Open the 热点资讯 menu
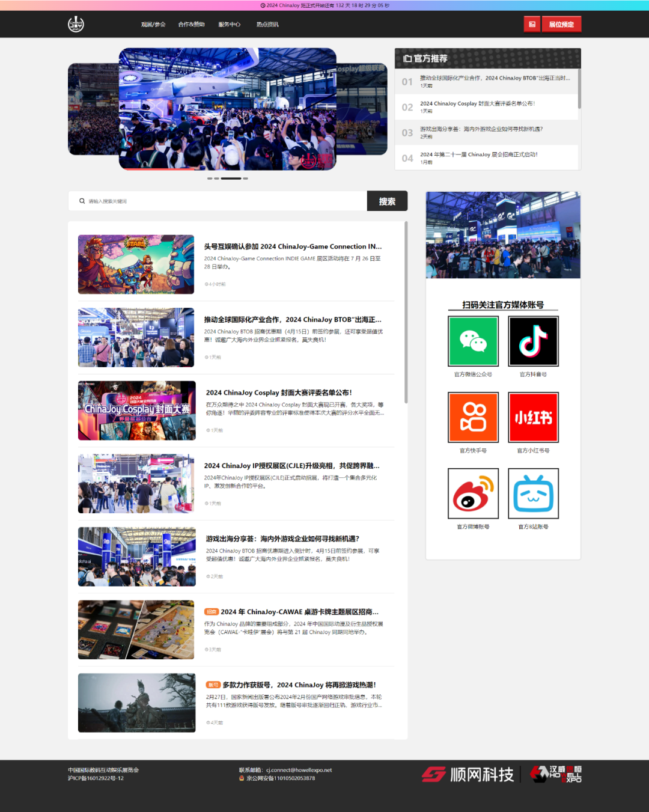Screen dimensions: 649x812 [267, 25]
